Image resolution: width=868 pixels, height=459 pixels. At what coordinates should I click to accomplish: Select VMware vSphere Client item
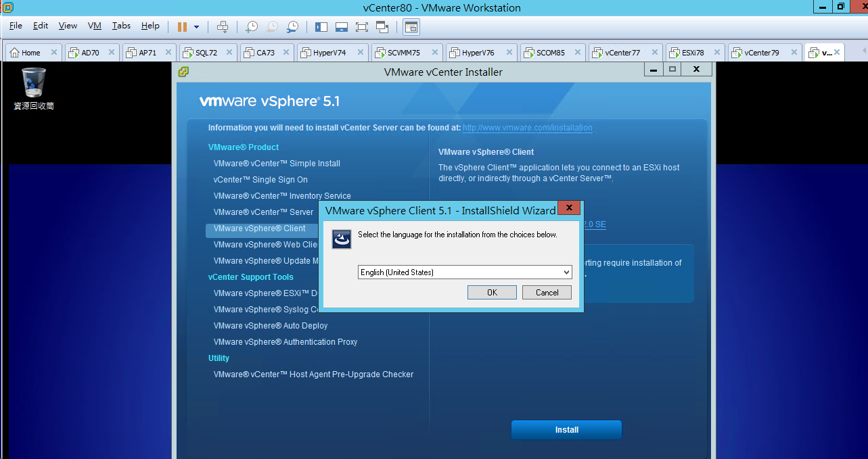(x=259, y=228)
